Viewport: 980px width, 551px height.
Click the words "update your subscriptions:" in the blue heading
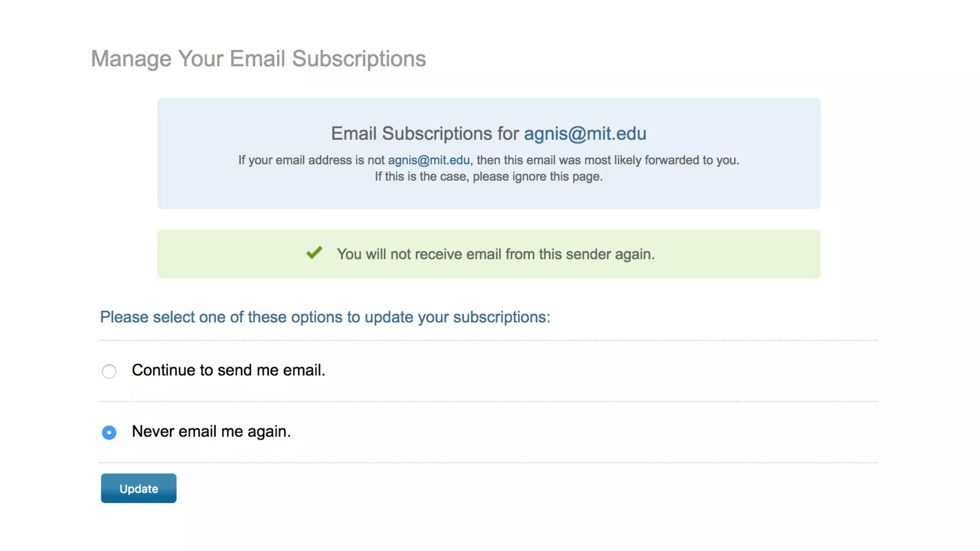457,317
